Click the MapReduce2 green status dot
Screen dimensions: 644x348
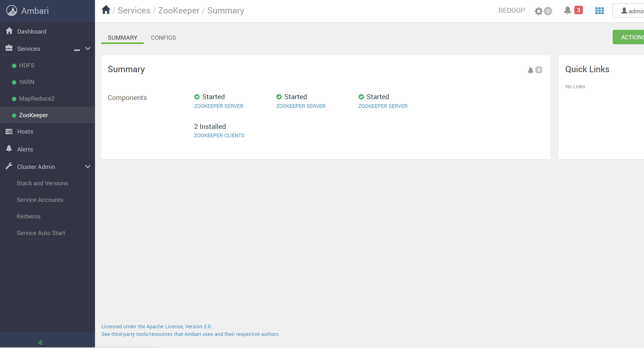coord(14,99)
